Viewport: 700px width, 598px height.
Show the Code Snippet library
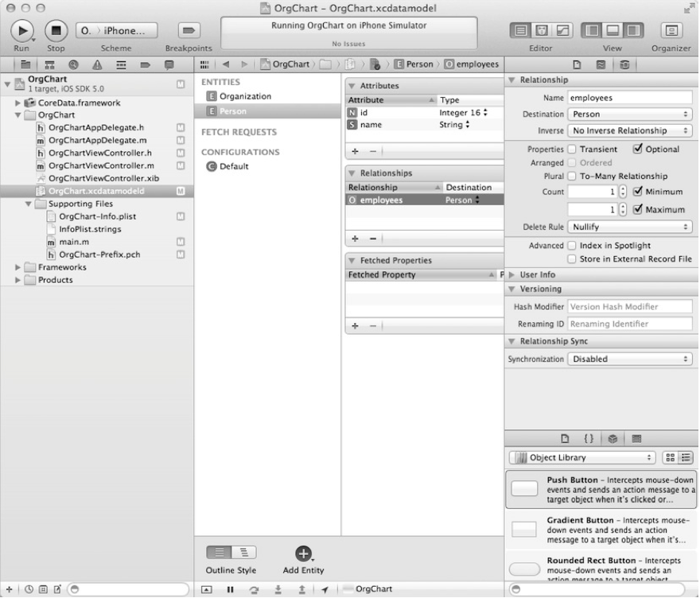coord(589,439)
